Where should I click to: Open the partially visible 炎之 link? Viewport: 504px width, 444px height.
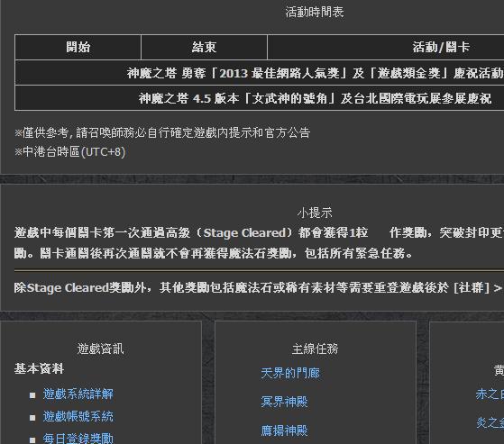[490, 422]
